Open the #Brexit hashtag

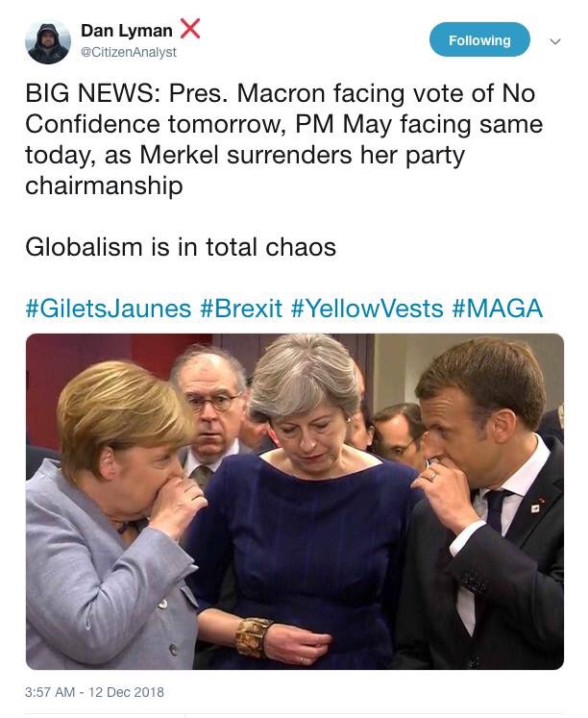pyautogui.click(x=241, y=309)
